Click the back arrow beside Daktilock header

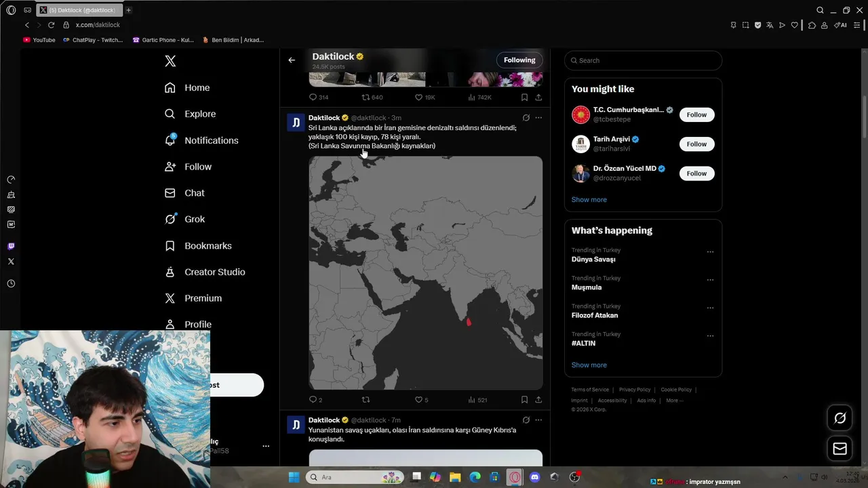coord(292,60)
